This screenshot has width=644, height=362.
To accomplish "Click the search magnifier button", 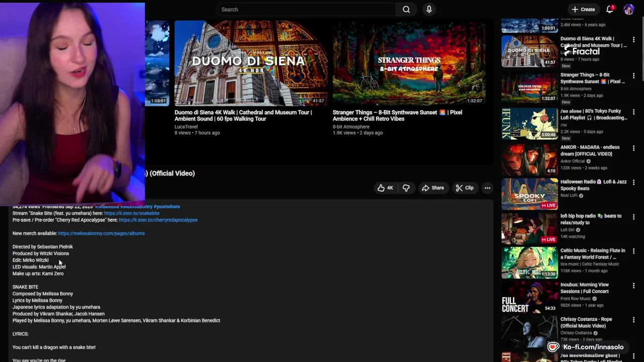I will [406, 10].
